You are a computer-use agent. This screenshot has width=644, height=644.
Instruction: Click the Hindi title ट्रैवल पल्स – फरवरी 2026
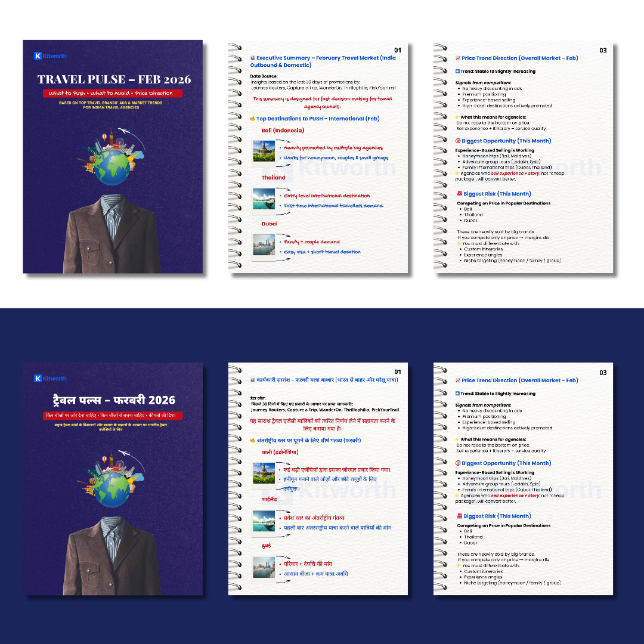pos(113,400)
